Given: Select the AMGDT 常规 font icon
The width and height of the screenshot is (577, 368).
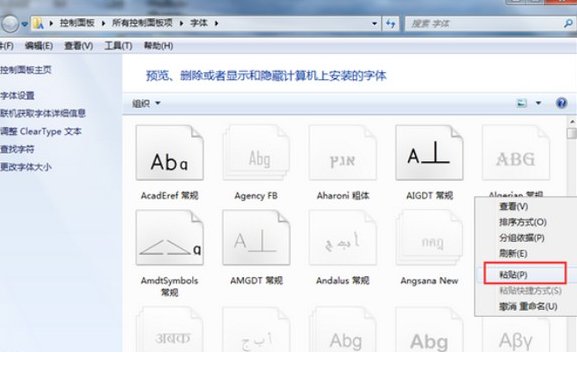Looking at the screenshot, I should [256, 238].
